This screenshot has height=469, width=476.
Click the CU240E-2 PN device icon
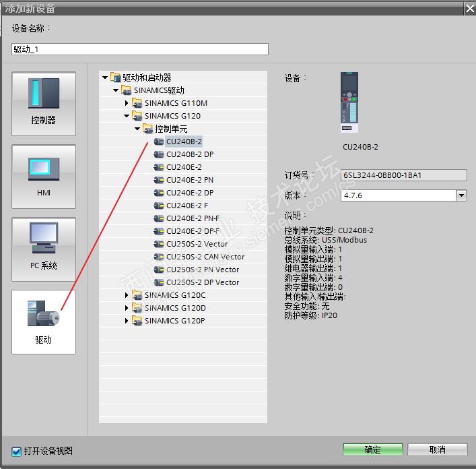click(x=159, y=180)
